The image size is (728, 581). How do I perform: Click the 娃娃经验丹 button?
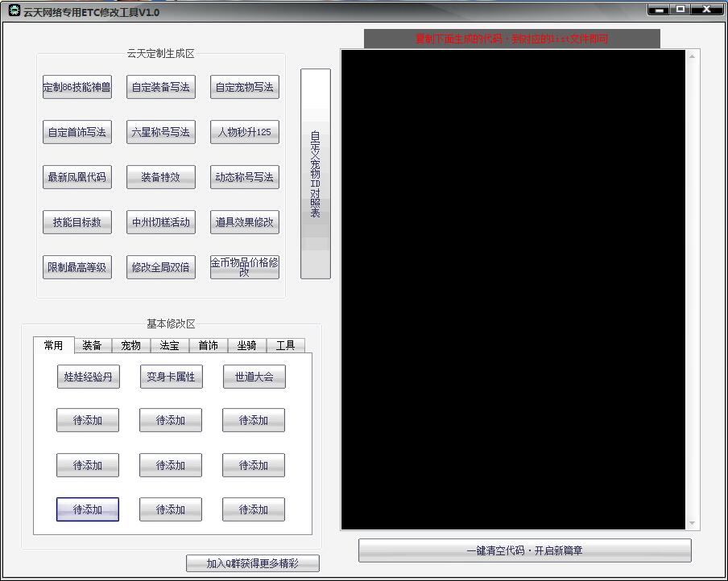coord(89,377)
